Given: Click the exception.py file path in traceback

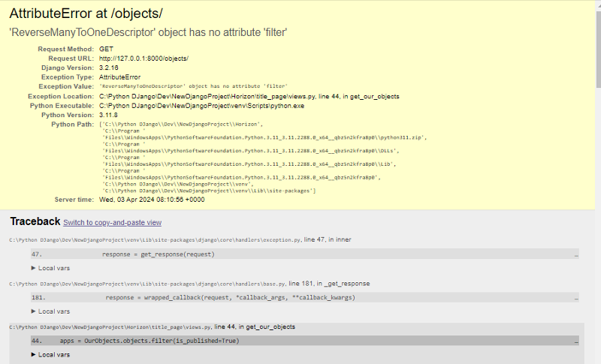Looking at the screenshot, I should (156, 239).
